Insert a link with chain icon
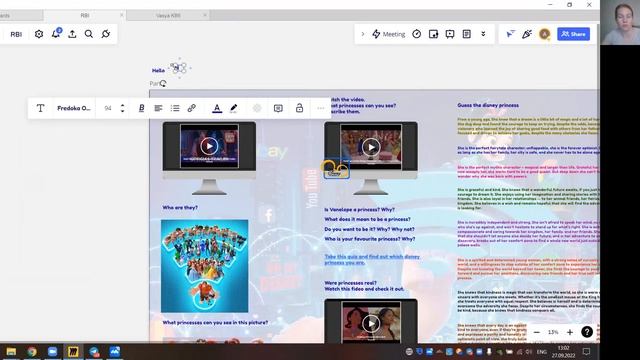 click(191, 108)
